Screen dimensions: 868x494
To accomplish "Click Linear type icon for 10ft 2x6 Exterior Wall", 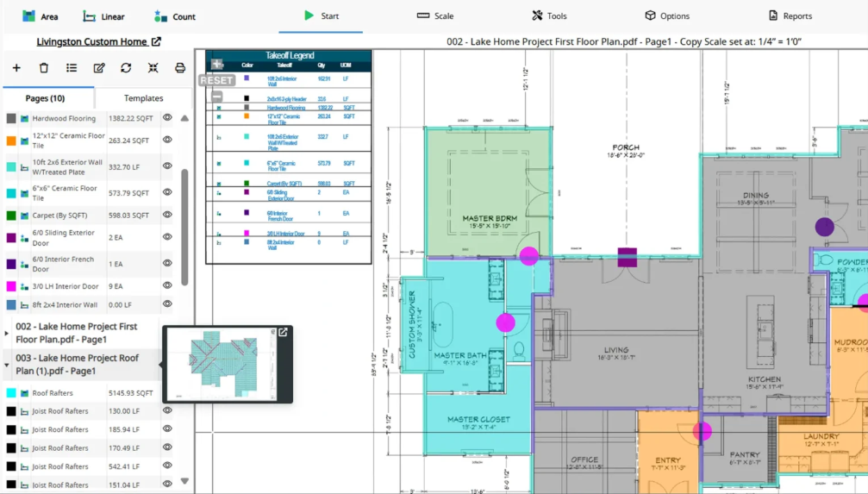I will click(24, 167).
